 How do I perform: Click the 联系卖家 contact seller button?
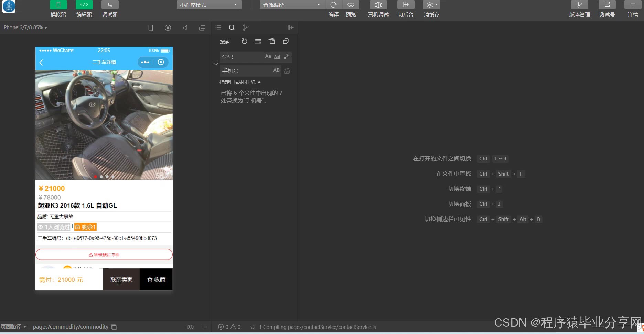pyautogui.click(x=121, y=279)
